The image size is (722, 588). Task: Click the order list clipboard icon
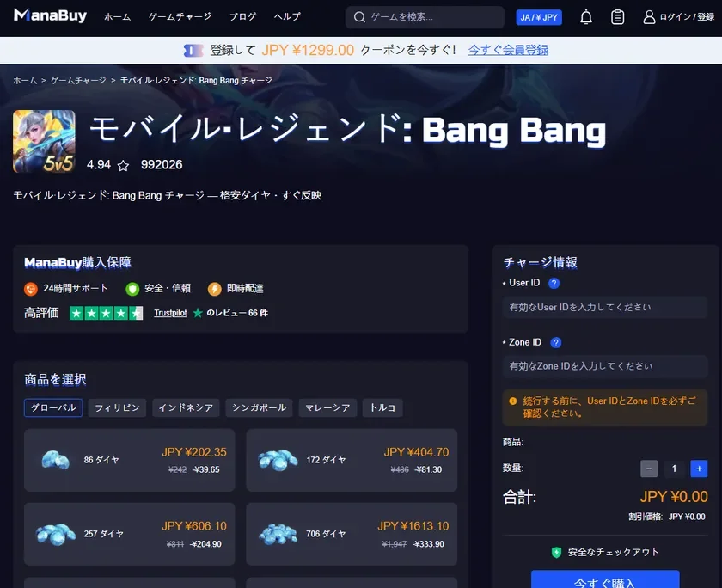coord(617,16)
